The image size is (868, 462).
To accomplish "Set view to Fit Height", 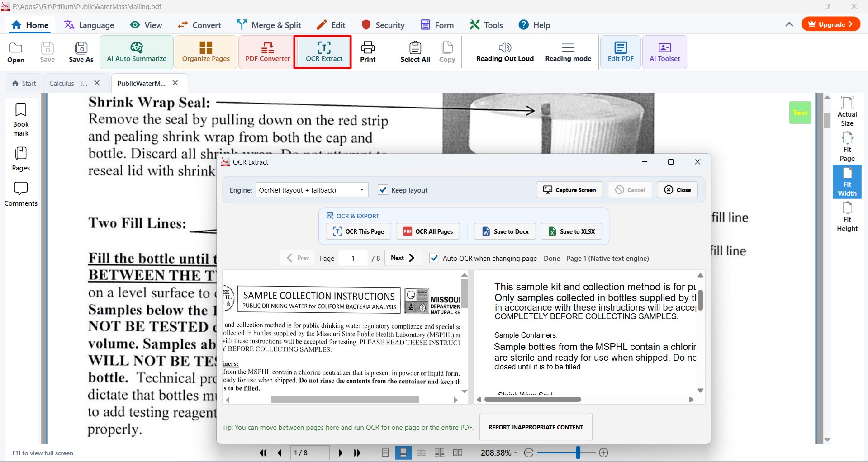I will click(847, 217).
